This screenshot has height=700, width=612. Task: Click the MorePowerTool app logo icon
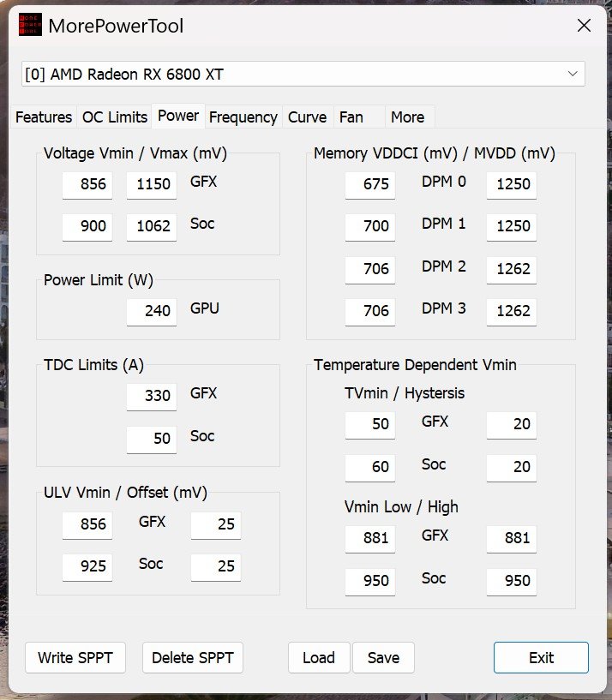[30, 25]
